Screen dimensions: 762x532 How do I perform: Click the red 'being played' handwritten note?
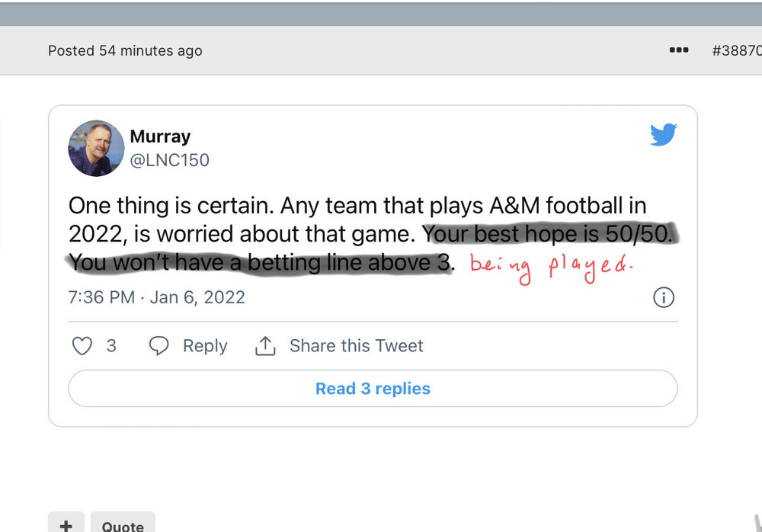coord(550,268)
